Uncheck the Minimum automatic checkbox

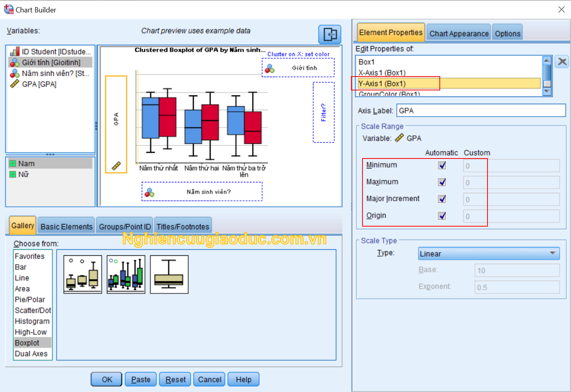442,165
